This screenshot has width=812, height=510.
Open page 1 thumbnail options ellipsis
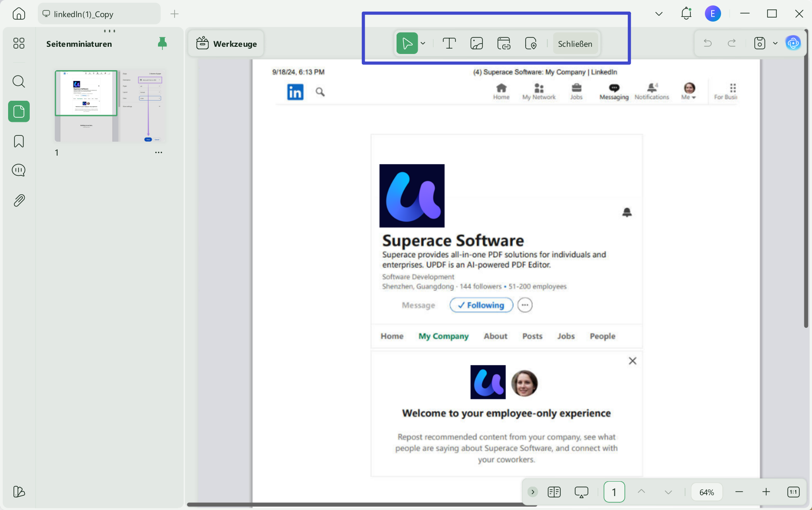point(158,152)
